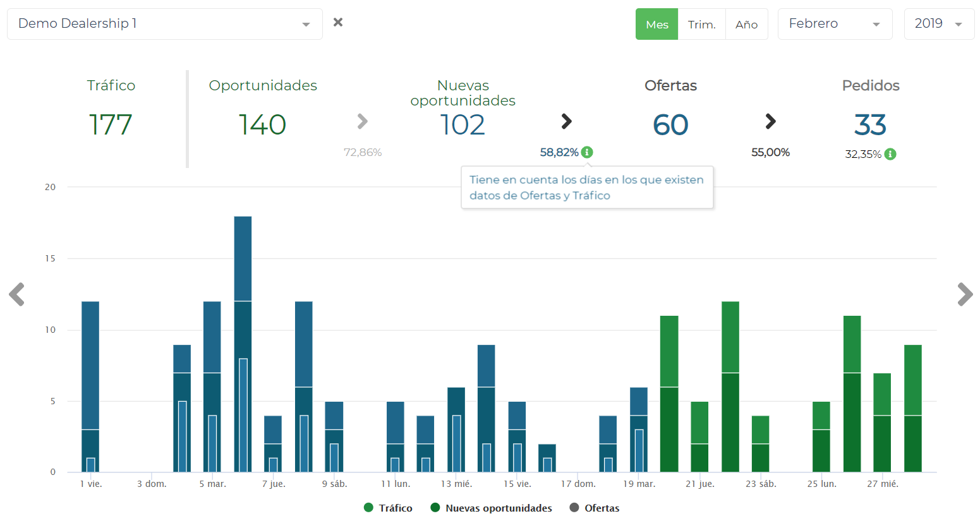Switch to the Año period tab

746,25
